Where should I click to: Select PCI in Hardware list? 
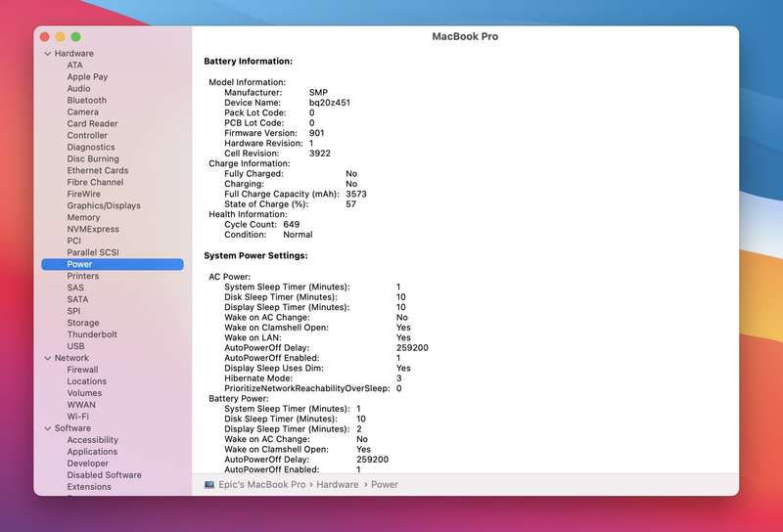[x=74, y=241]
